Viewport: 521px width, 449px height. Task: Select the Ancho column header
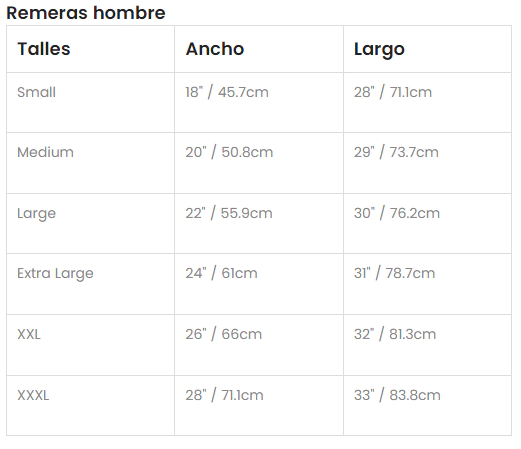click(x=215, y=49)
